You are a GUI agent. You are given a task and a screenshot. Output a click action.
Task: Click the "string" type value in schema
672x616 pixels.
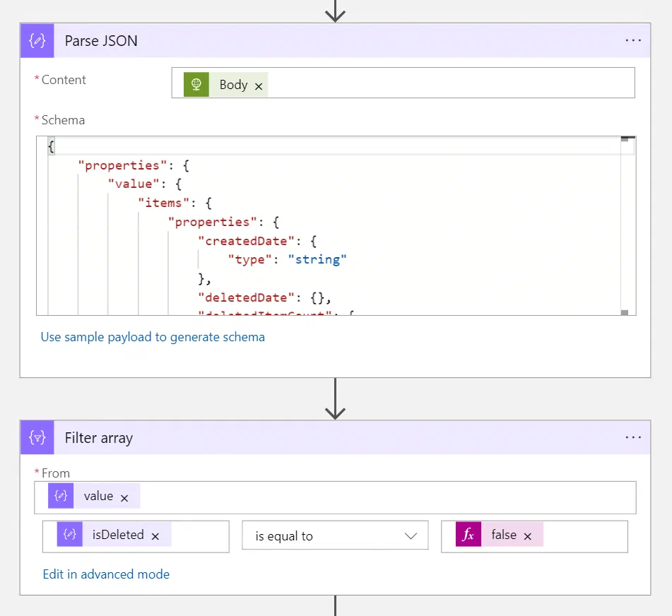pyautogui.click(x=317, y=259)
